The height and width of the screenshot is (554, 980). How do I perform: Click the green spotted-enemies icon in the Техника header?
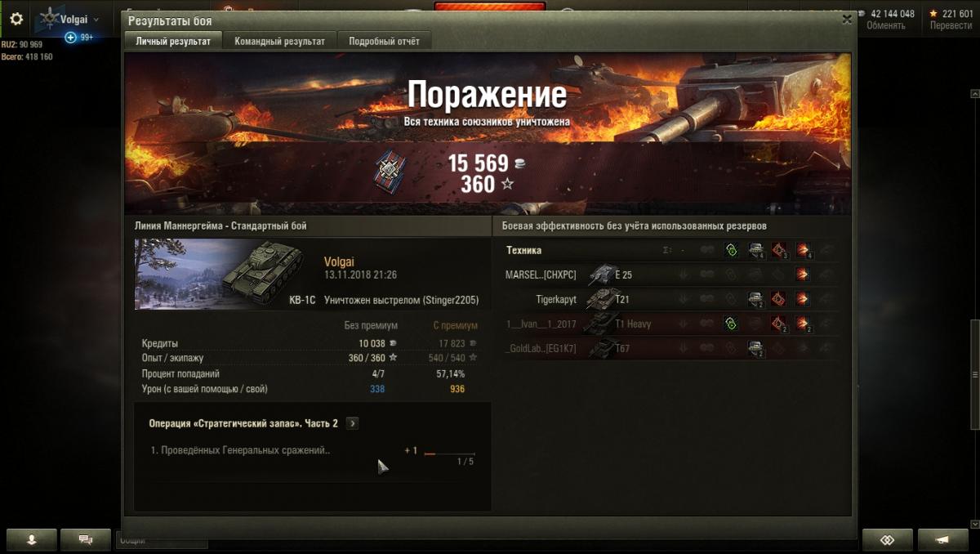pos(732,250)
